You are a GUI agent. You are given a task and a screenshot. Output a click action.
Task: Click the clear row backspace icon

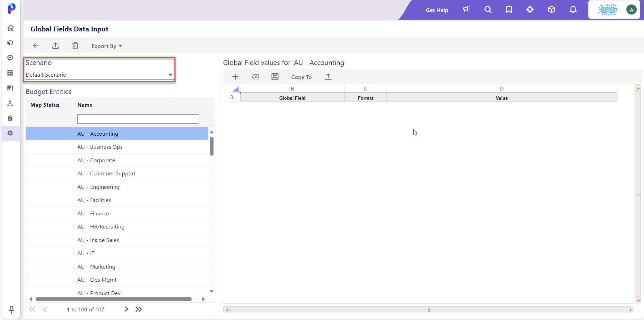tap(255, 77)
